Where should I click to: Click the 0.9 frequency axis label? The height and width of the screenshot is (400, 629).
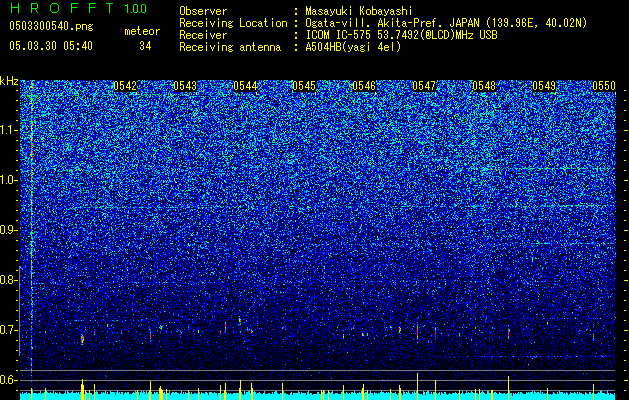(8, 230)
